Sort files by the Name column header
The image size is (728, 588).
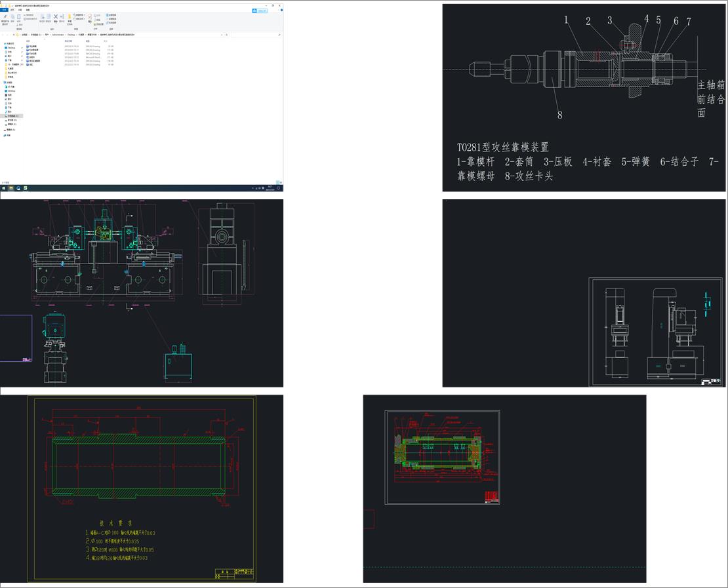point(28,41)
